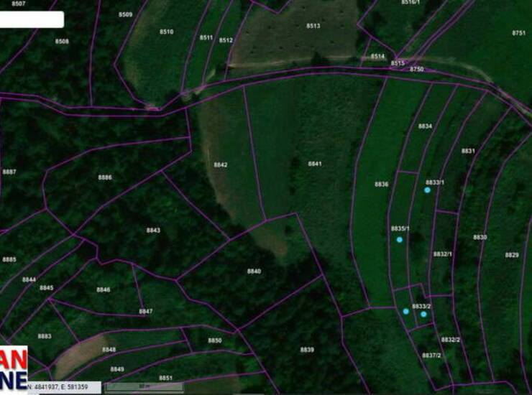This screenshot has width=532, height=395.
Task: Choose the 8848 parcel number
Action: [x=109, y=350]
